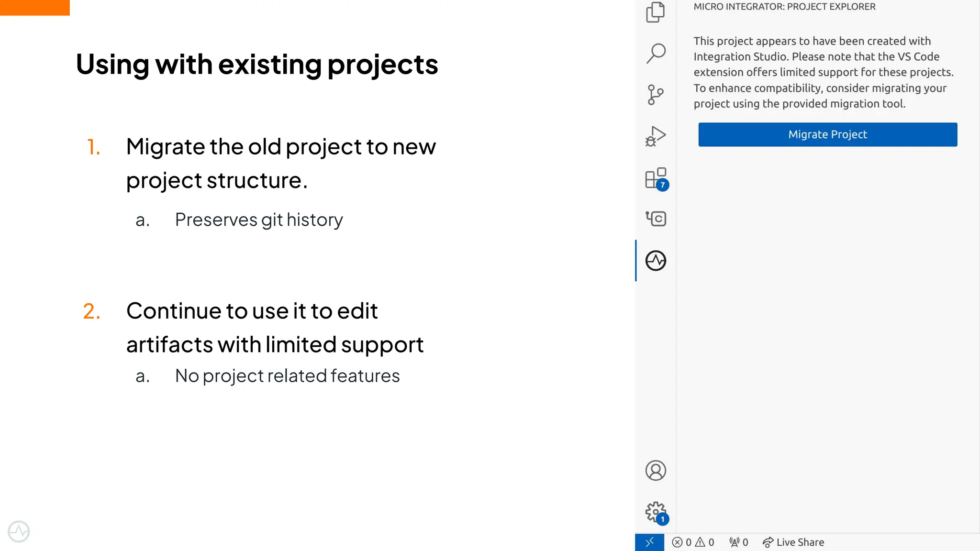
Task: Click the forwarded ports indicator in status bar
Action: [738, 542]
